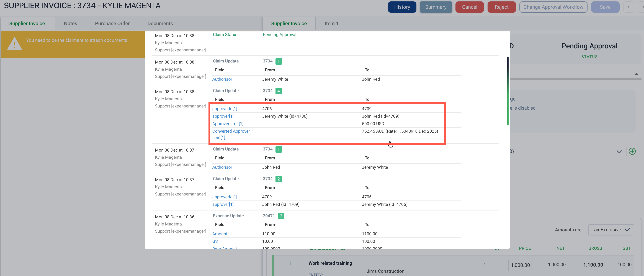Screen dimensions: 644x276
Task: Click the green badge 1 on topmost Claim Update
Action: point(279,61)
